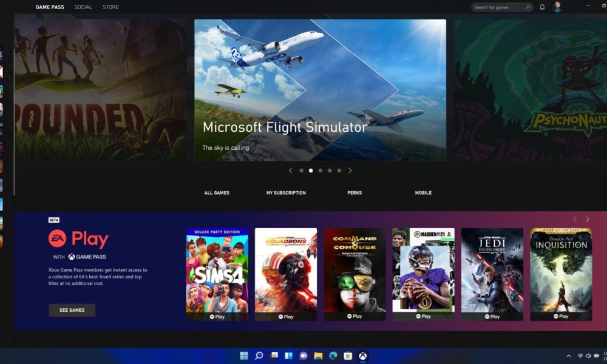
Task: Open Command & Conquer Remastered tile
Action: point(354,274)
